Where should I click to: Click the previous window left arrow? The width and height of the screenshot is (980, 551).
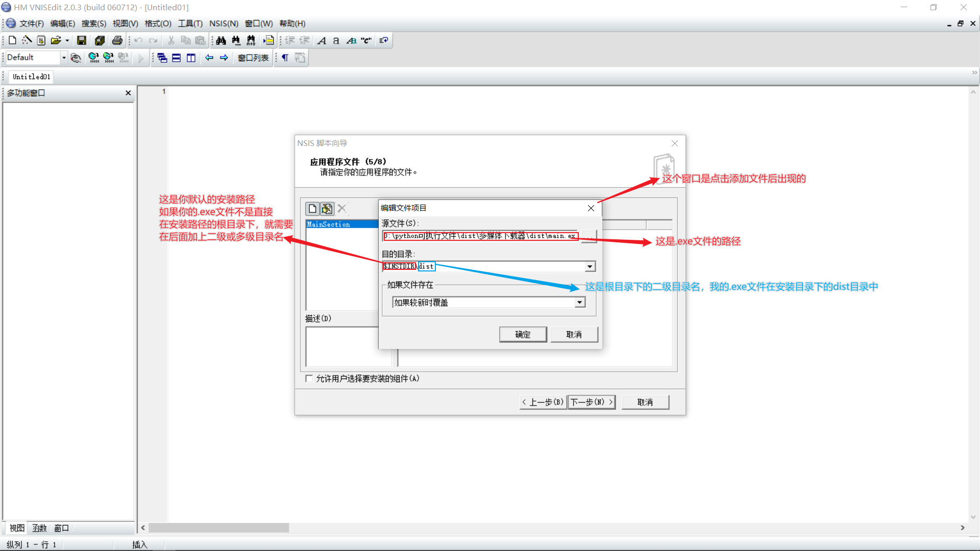(x=209, y=58)
